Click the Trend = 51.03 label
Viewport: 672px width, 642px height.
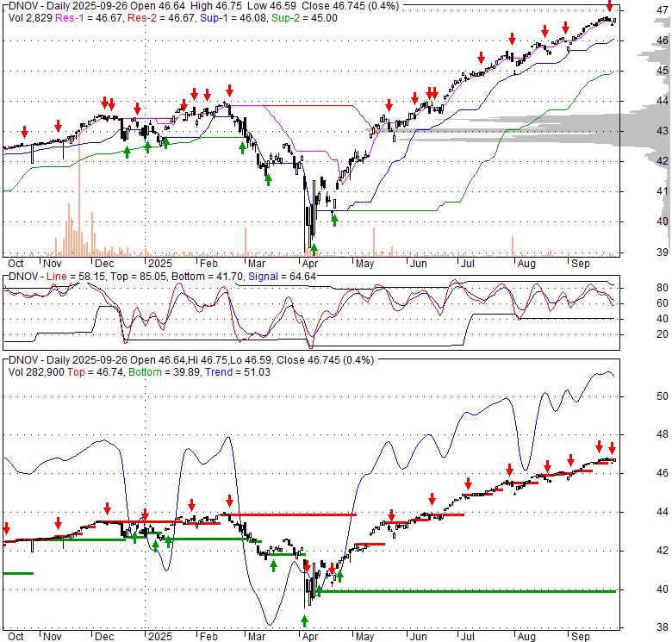[238, 372]
